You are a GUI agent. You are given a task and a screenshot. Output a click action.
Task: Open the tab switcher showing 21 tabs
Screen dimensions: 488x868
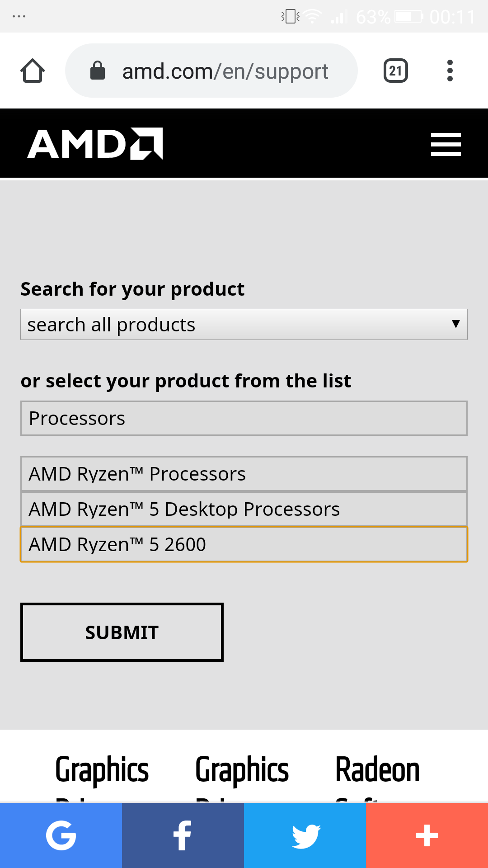[395, 71]
